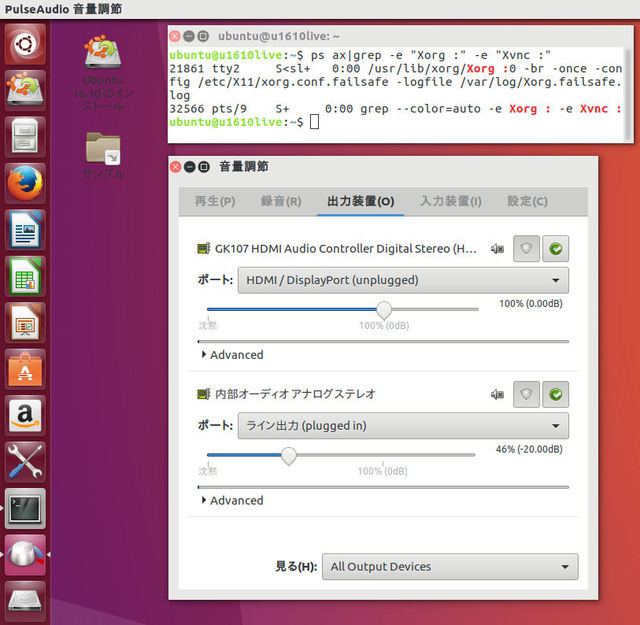Click 内部オーディオ アナログステレオ device name
Image resolution: width=640 pixels, height=625 pixels.
(x=295, y=394)
